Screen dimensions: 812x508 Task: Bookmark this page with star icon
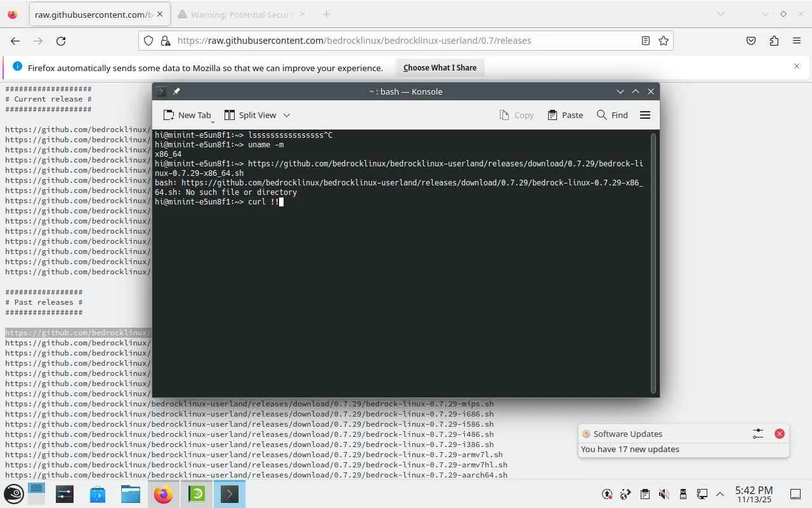pyautogui.click(x=664, y=41)
